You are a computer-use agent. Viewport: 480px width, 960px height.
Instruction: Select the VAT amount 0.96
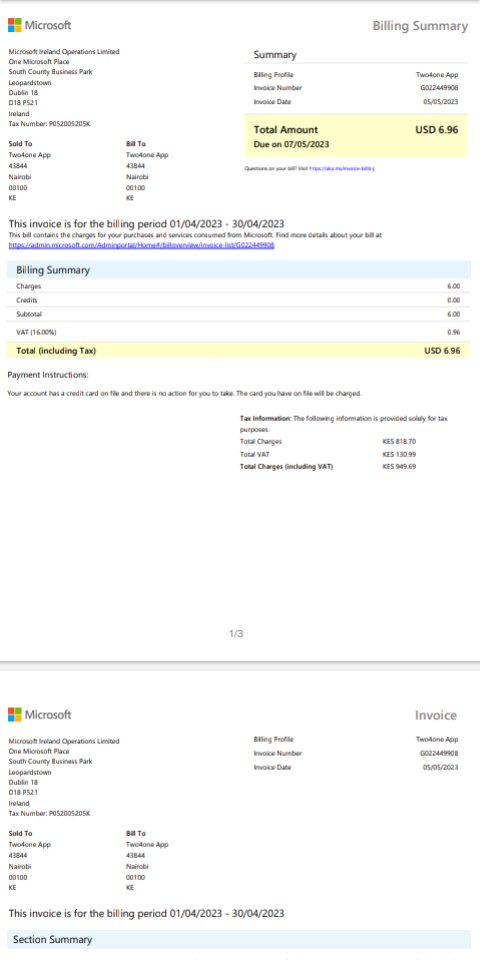tap(453, 332)
